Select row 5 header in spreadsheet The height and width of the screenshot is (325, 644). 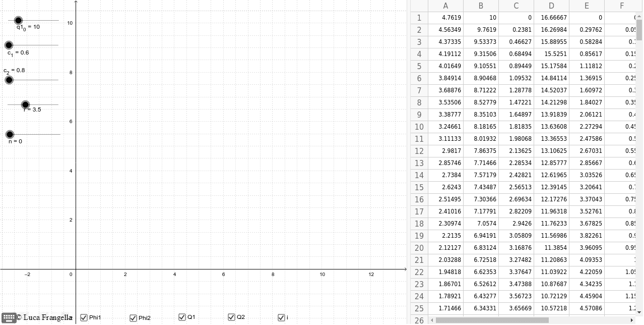419,66
